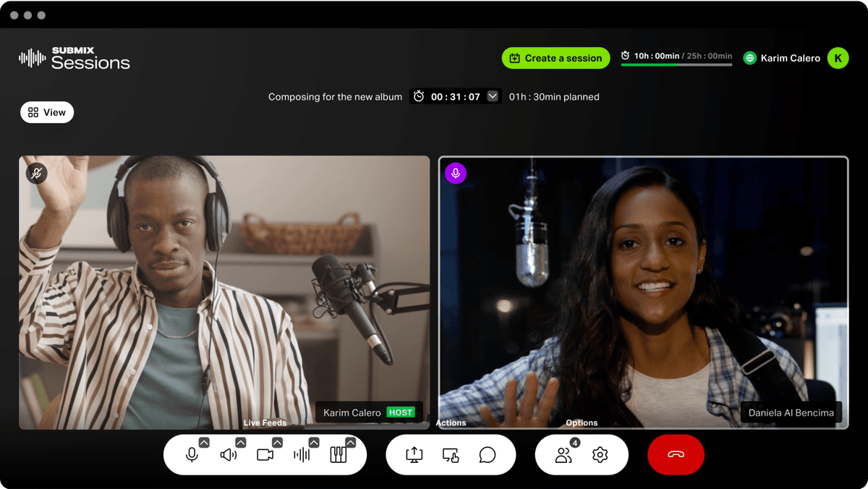Show the participants list icon
The height and width of the screenshot is (489, 868).
[563, 455]
